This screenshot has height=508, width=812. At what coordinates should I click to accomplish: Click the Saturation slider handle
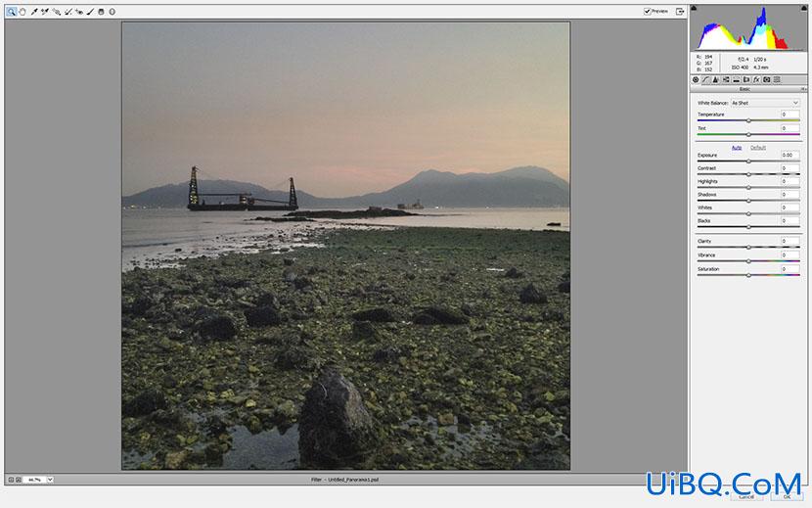click(x=748, y=275)
